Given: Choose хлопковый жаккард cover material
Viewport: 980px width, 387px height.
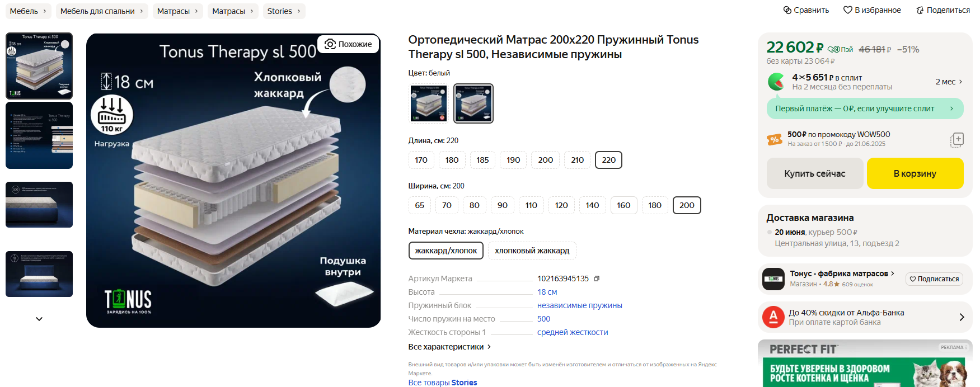Looking at the screenshot, I should pyautogui.click(x=532, y=251).
